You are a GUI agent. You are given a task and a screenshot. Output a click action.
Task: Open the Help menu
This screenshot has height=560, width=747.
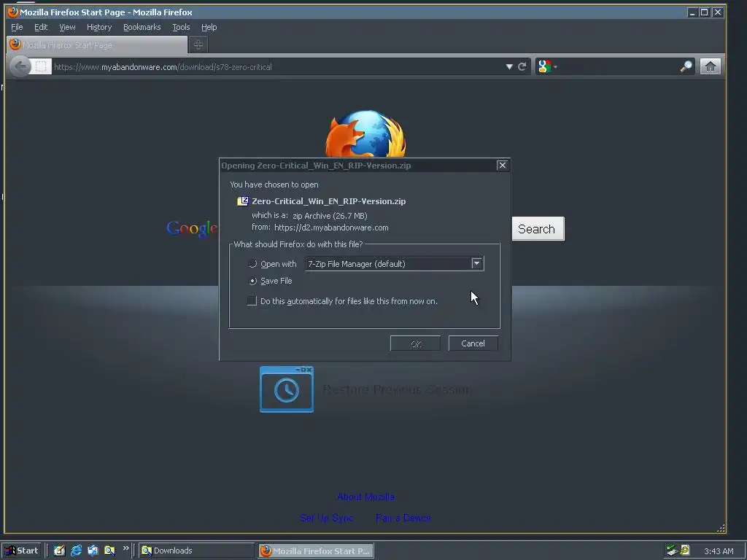(x=209, y=27)
